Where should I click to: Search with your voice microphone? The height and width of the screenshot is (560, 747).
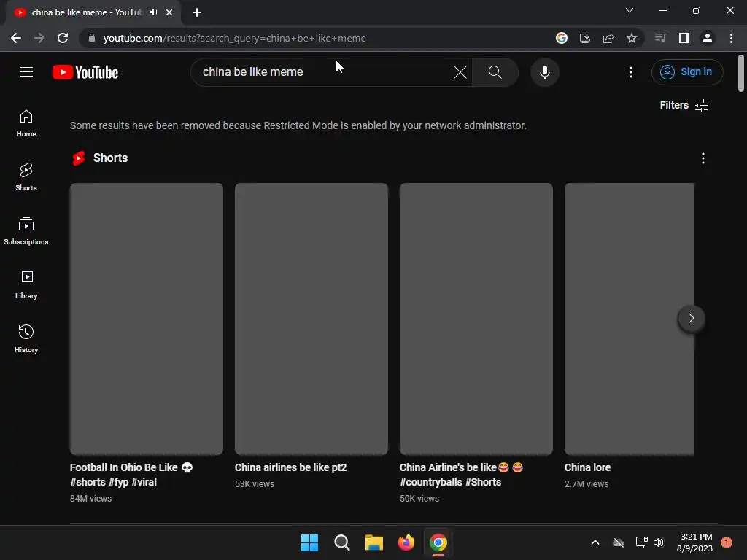pyautogui.click(x=544, y=72)
